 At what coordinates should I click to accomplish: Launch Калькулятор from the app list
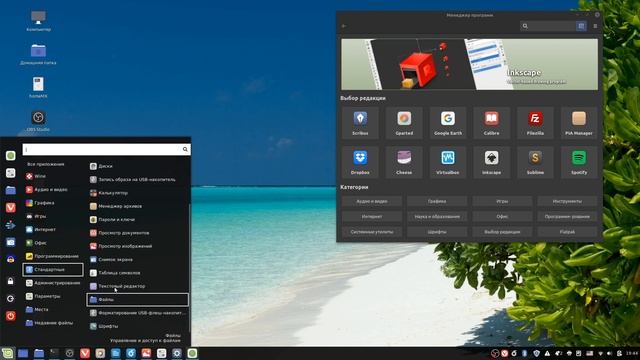click(x=138, y=193)
